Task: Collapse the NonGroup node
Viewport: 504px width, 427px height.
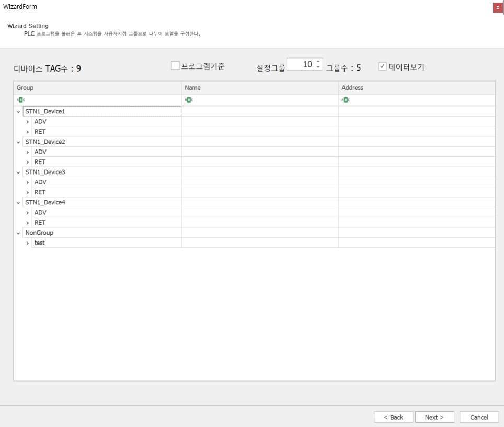Action: click(18, 233)
